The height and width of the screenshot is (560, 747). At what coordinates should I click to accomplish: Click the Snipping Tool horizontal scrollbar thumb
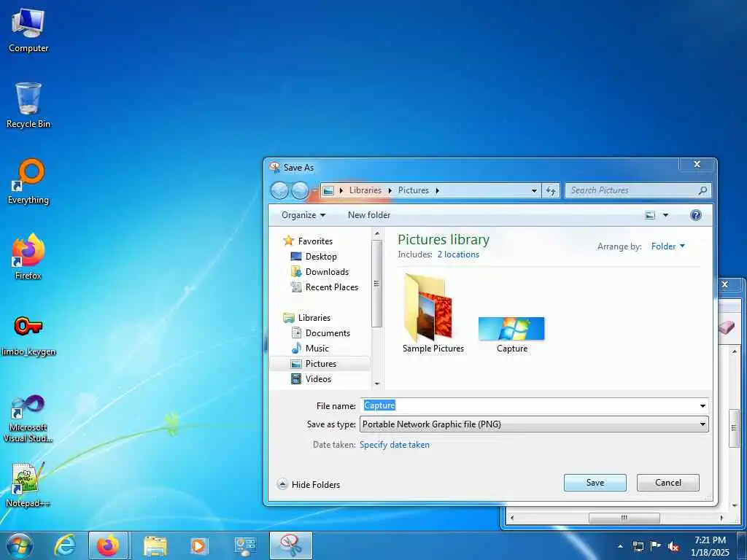(624, 518)
